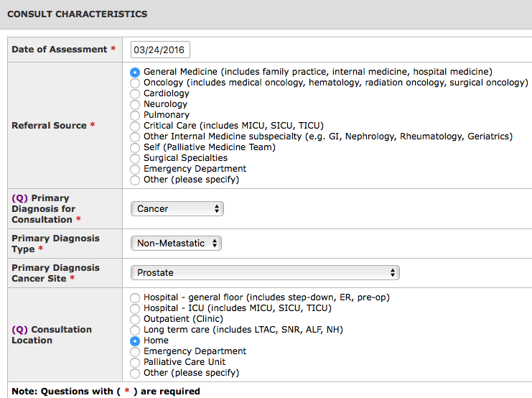Choose Cardiology referral source option

pos(135,94)
